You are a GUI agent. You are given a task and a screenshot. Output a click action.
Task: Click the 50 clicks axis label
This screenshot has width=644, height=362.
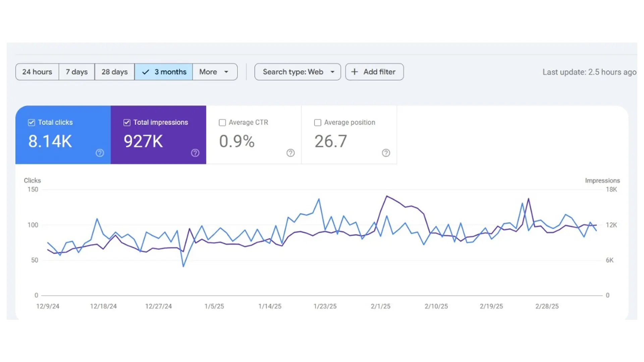(x=35, y=260)
